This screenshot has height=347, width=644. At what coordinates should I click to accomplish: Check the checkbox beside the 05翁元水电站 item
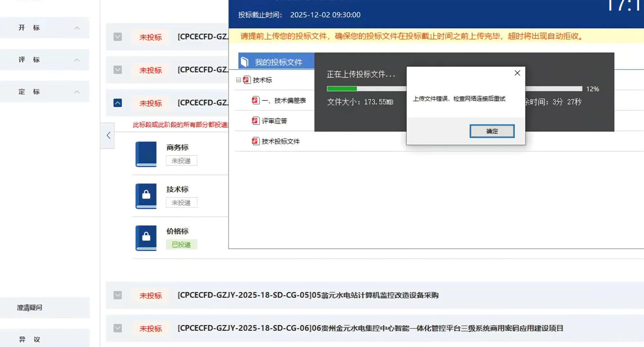(x=118, y=295)
